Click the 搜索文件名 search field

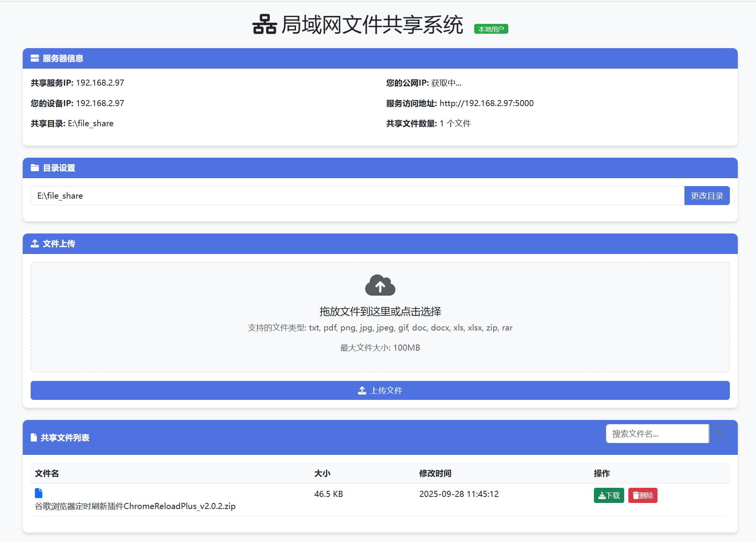click(x=657, y=434)
